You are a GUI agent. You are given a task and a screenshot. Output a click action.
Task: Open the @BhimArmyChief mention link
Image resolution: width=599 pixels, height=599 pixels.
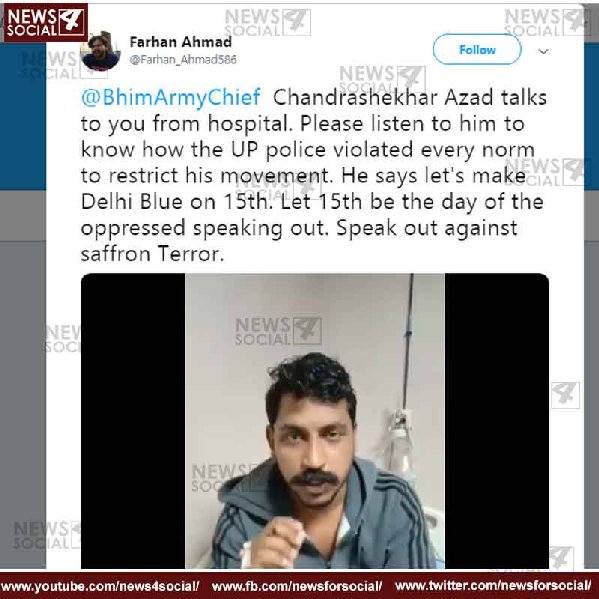click(171, 97)
